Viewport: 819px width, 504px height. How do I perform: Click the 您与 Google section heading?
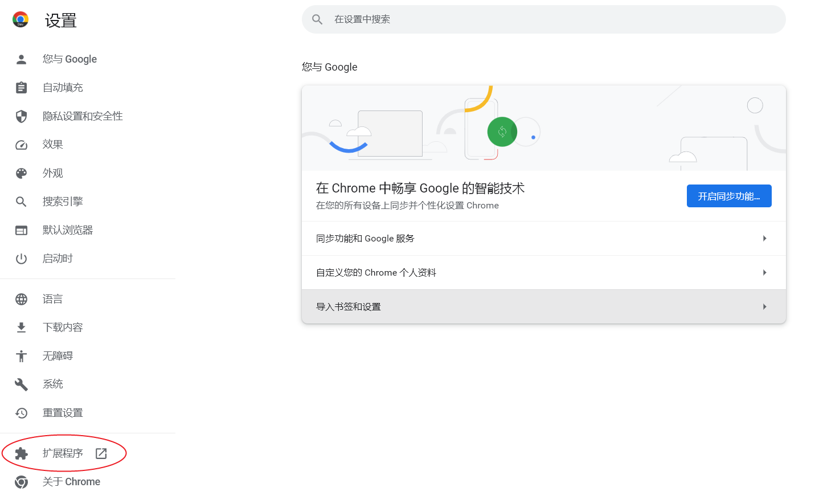[330, 67]
